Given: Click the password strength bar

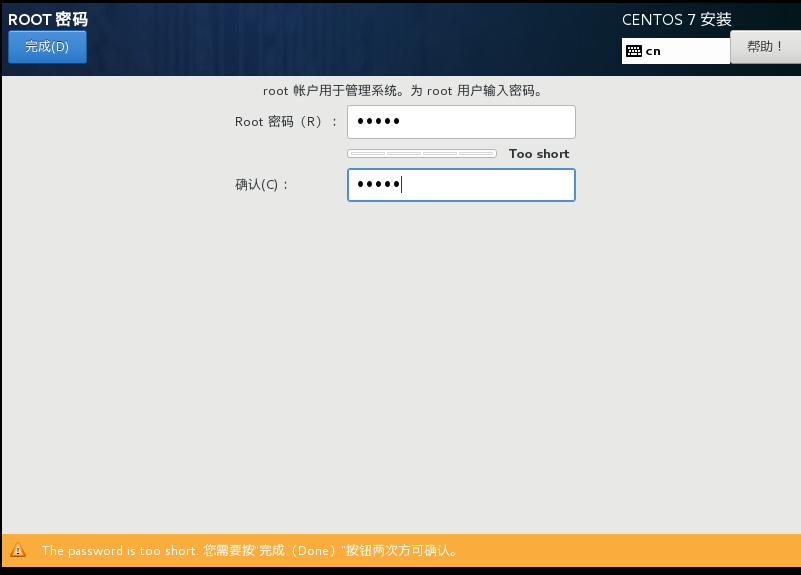Looking at the screenshot, I should pyautogui.click(x=422, y=153).
